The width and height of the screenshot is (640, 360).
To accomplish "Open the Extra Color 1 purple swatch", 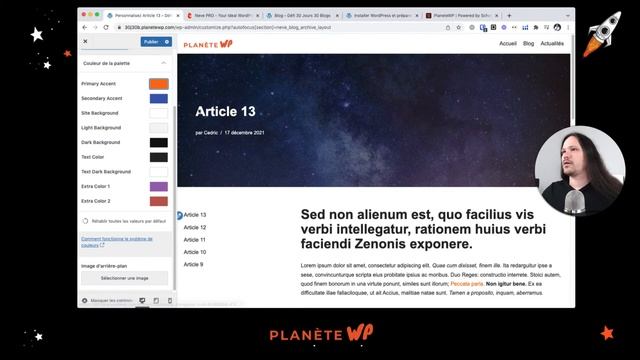I will (x=158, y=187).
